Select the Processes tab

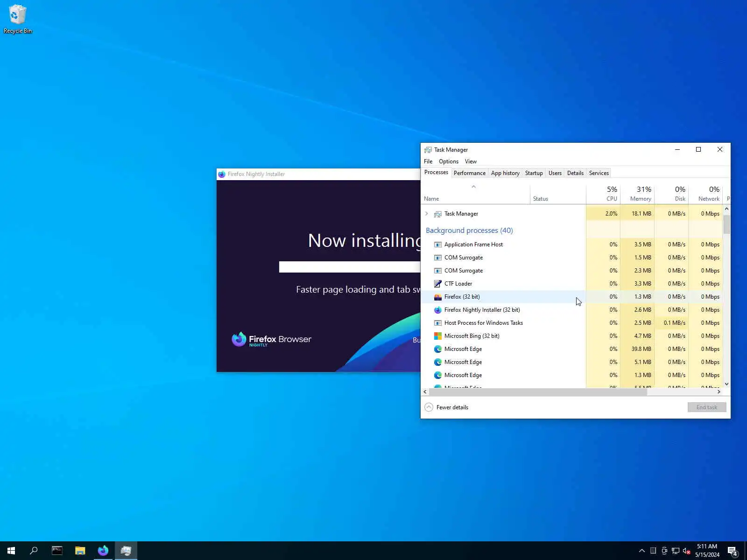coord(436,173)
